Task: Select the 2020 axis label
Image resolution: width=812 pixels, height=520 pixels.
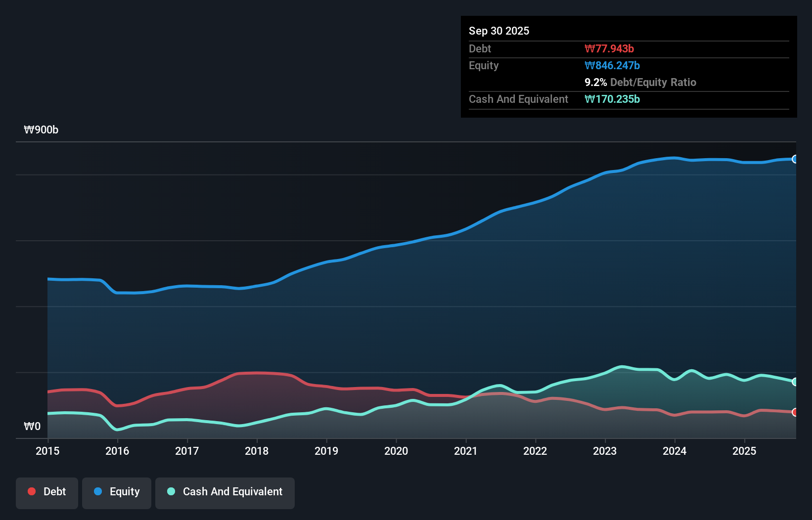Action: click(x=396, y=451)
